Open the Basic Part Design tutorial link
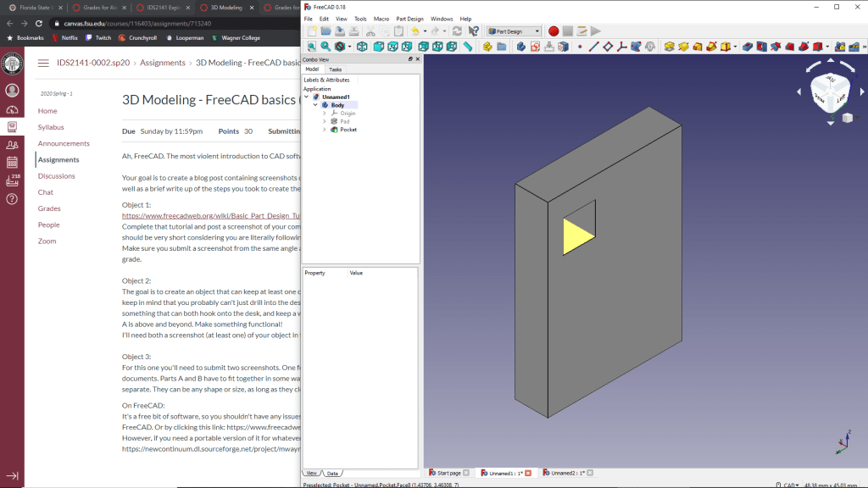This screenshot has height=488, width=868. tap(211, 217)
